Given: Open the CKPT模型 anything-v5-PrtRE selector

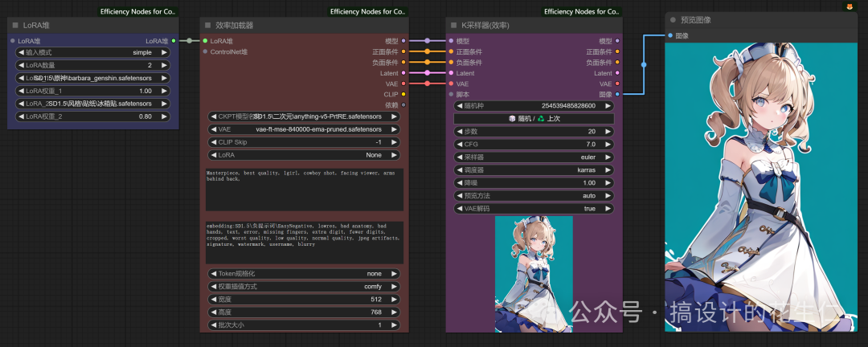Looking at the screenshot, I should (x=304, y=116).
